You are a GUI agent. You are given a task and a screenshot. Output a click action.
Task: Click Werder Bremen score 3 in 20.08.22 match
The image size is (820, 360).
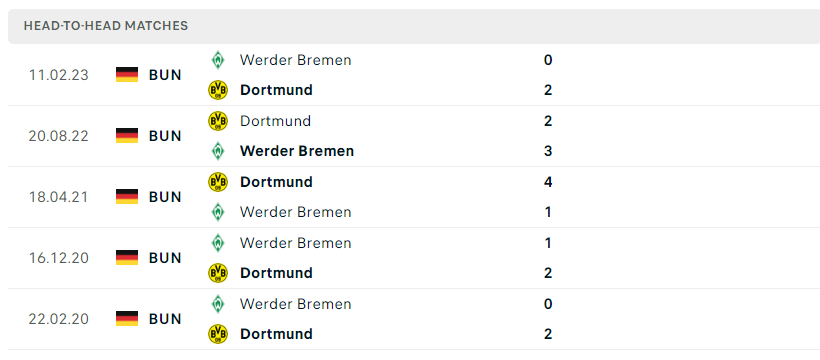(548, 151)
